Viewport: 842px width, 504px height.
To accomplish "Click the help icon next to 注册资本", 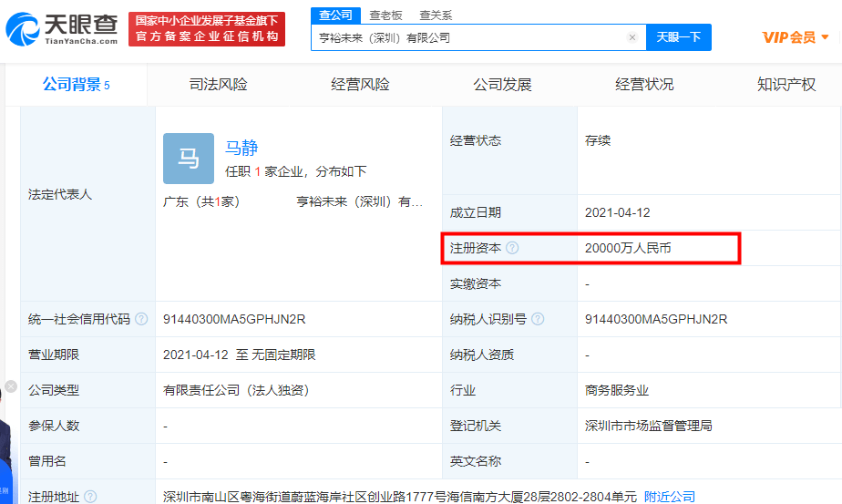I will tap(512, 248).
